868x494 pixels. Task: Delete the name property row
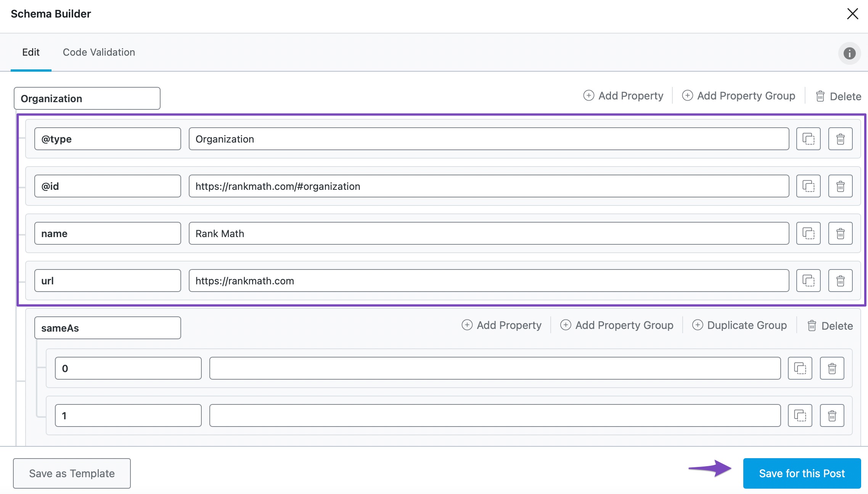pos(840,233)
